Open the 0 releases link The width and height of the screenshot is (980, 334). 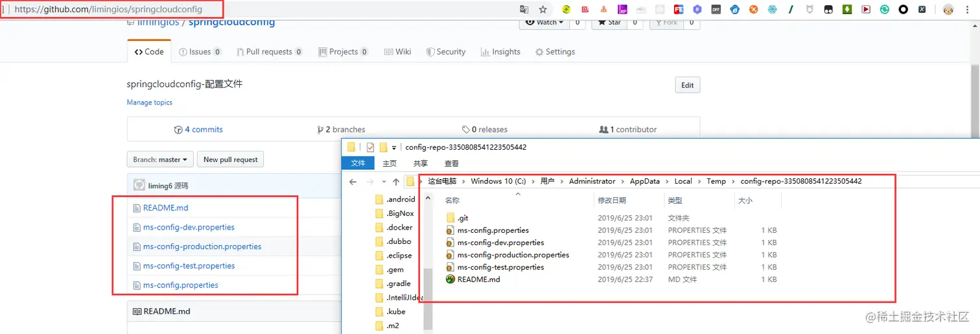pyautogui.click(x=485, y=130)
